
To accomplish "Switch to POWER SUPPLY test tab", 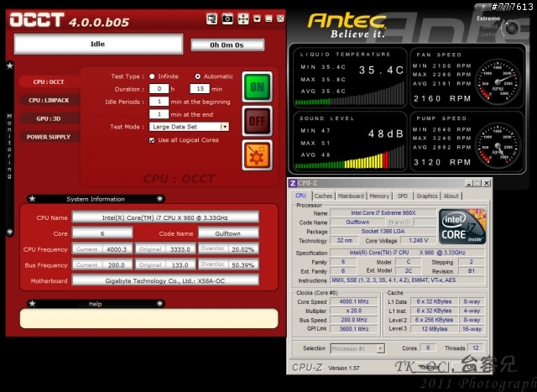I will pyautogui.click(x=50, y=137).
